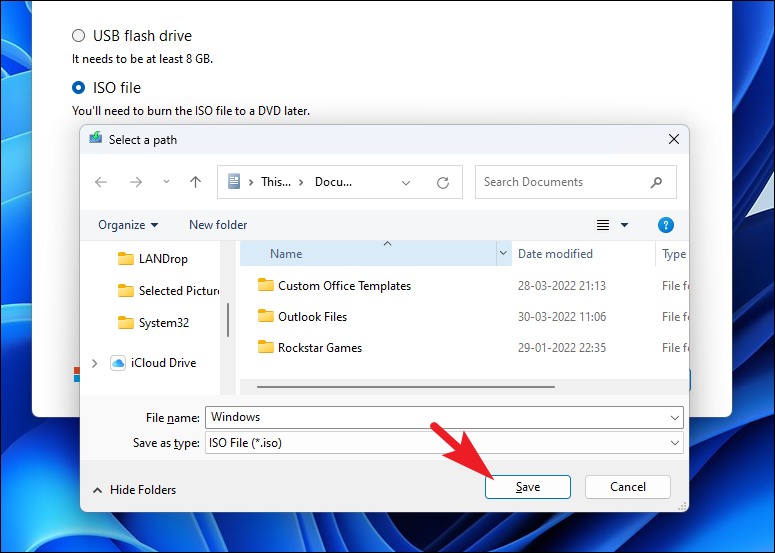
Task: Click the 30-03-2022 11:06 date cell
Action: pos(562,317)
